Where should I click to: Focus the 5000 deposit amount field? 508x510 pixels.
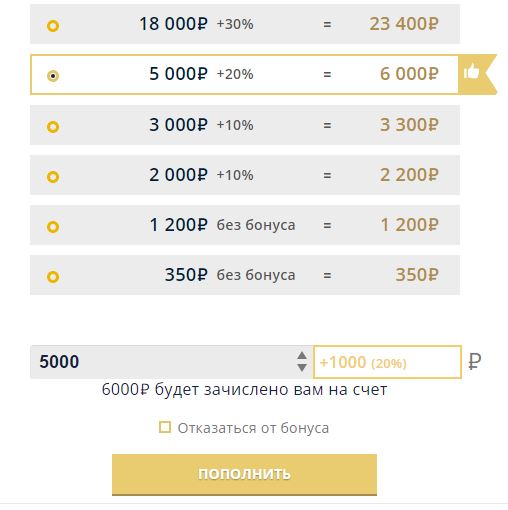pos(162,362)
